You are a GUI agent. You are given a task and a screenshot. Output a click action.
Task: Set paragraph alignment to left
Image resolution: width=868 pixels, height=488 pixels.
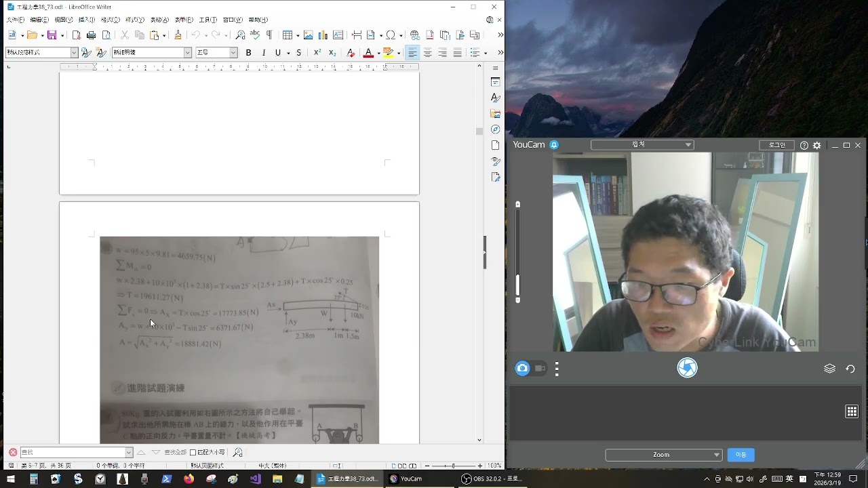click(x=412, y=53)
